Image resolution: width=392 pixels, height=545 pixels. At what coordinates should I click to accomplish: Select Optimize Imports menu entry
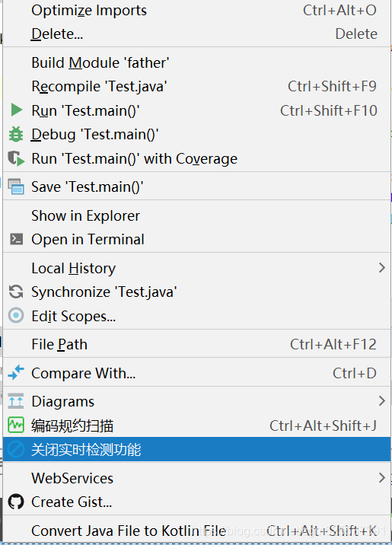(x=196, y=11)
